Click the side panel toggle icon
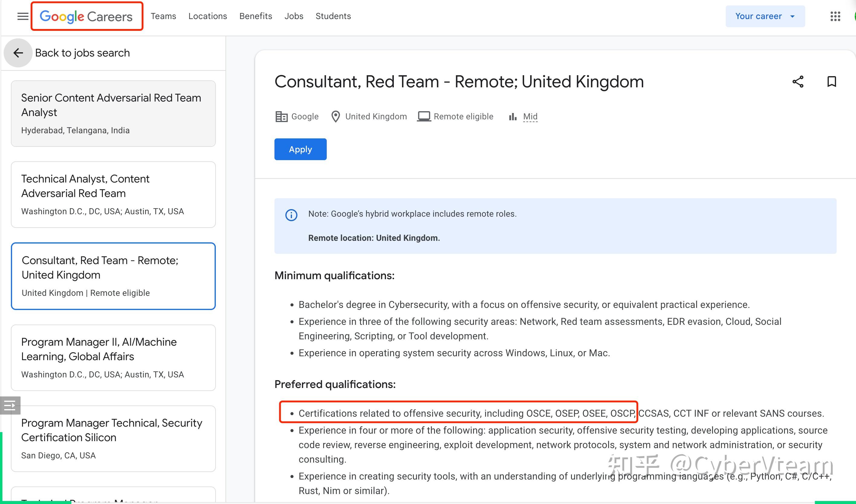 [x=10, y=405]
